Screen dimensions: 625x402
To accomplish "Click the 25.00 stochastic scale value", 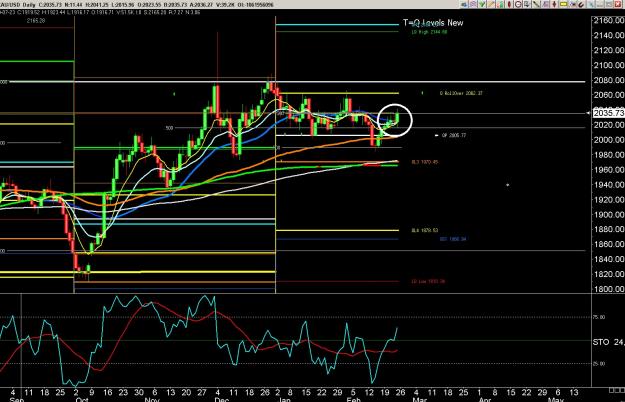I will (599, 363).
